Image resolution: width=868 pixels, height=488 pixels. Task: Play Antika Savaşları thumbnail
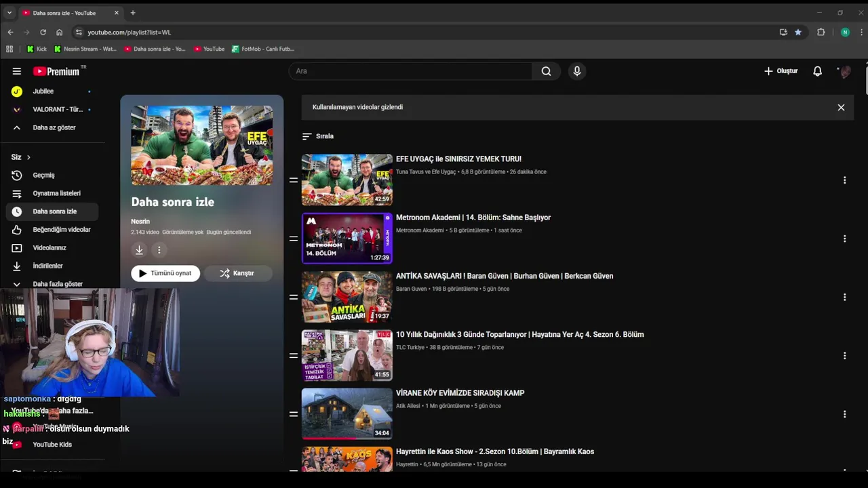pyautogui.click(x=347, y=297)
